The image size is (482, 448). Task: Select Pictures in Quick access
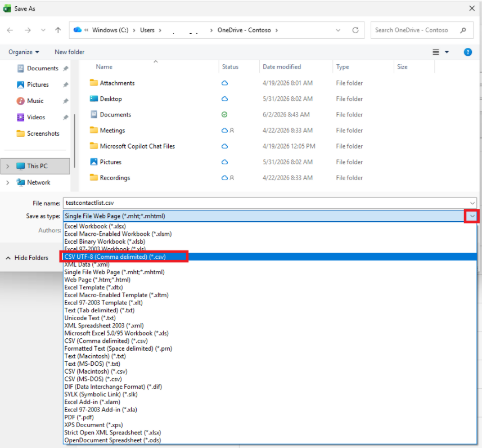(38, 84)
